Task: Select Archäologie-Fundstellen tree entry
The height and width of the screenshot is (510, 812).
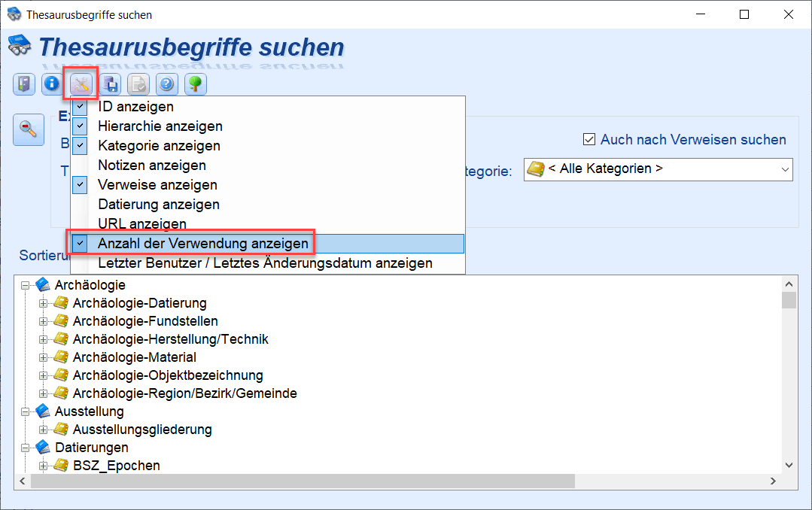Action: point(145,321)
